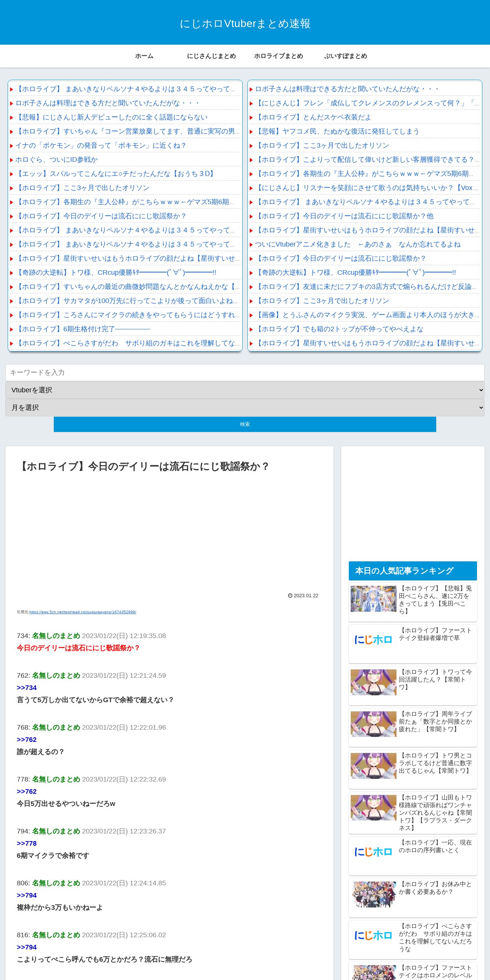Screen dimensions: 490x980
Task: Open right list link 今日のデイリーは流石ににじ歌謡祭か？他
Action: (344, 216)
